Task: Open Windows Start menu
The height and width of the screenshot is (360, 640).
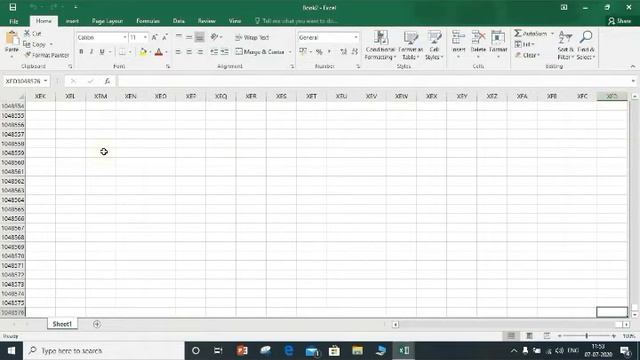Action: coord(11,351)
